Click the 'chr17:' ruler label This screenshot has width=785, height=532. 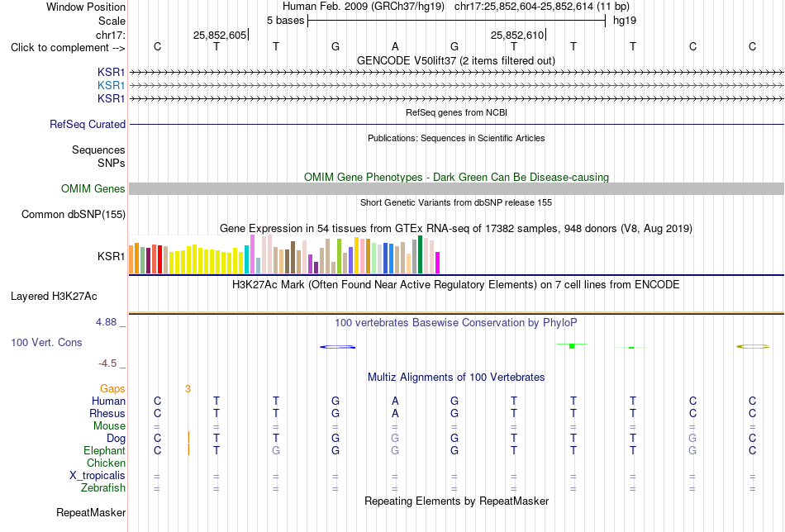pos(110,35)
